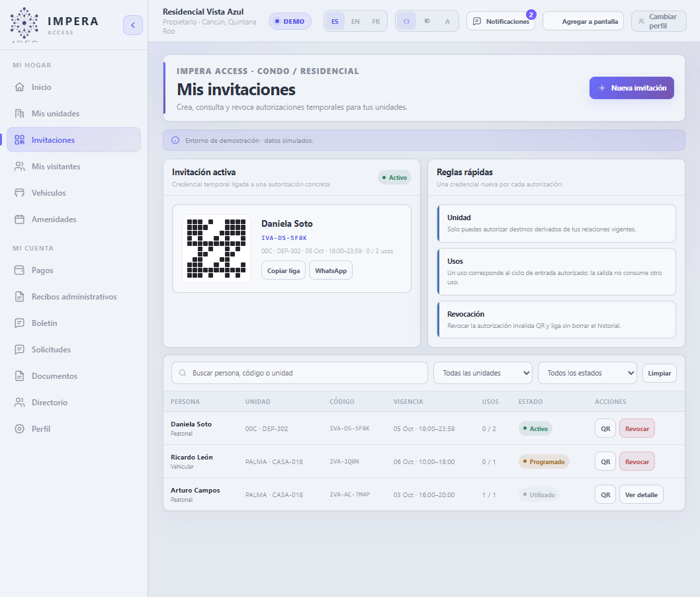700x597 pixels.
Task: Click the Amenidades calendar icon
Action: pos(20,219)
